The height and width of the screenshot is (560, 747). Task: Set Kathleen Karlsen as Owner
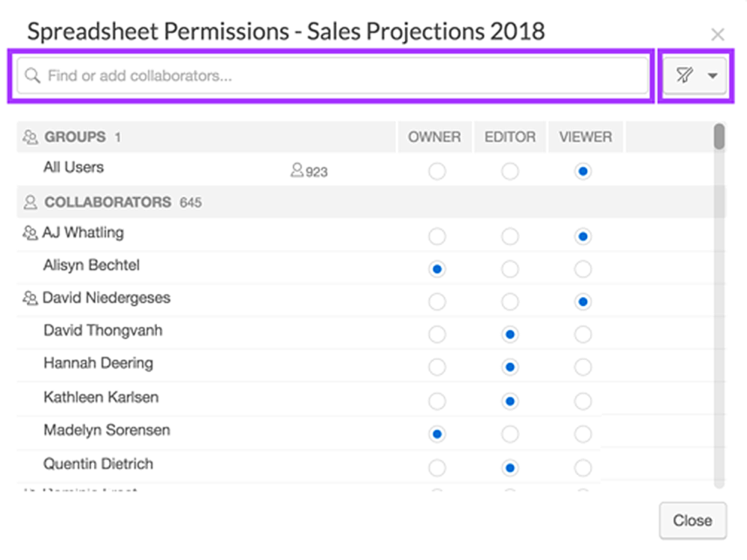[436, 400]
